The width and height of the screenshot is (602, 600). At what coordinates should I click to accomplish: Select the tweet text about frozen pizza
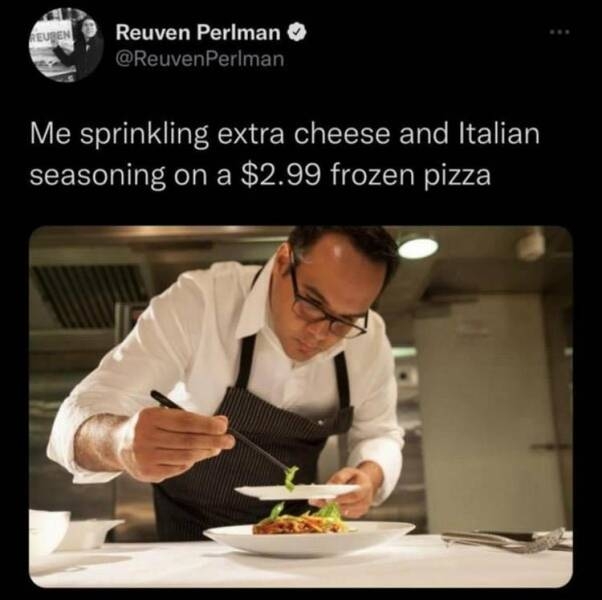pos(285,154)
